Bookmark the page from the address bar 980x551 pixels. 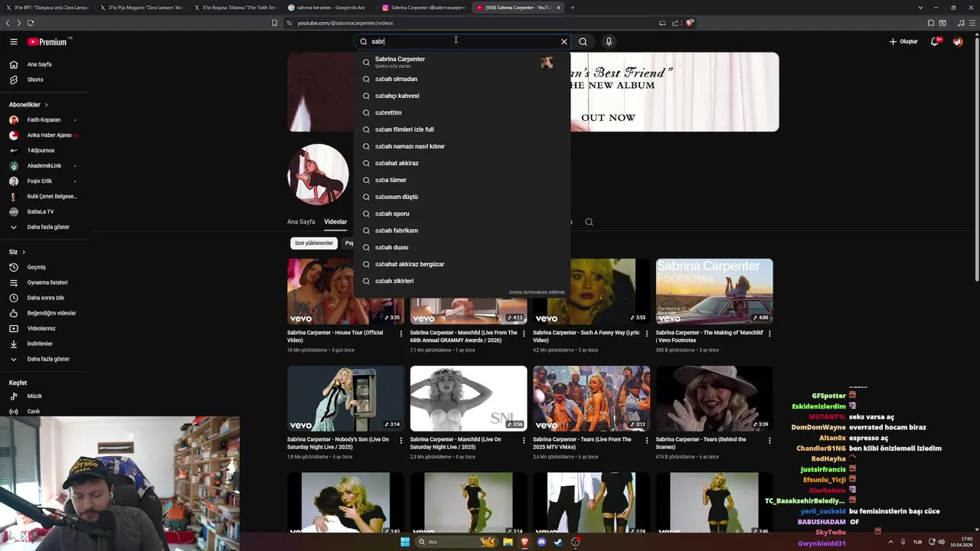coord(274,23)
